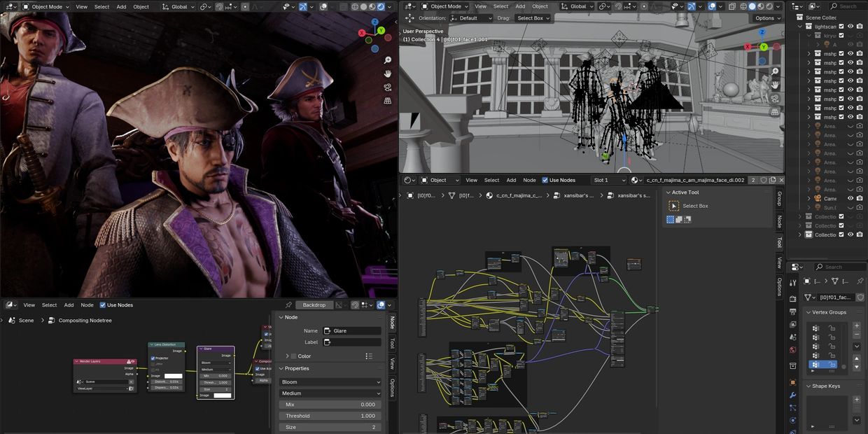Click the empty node Label field
The height and width of the screenshot is (434, 868).
(352, 342)
